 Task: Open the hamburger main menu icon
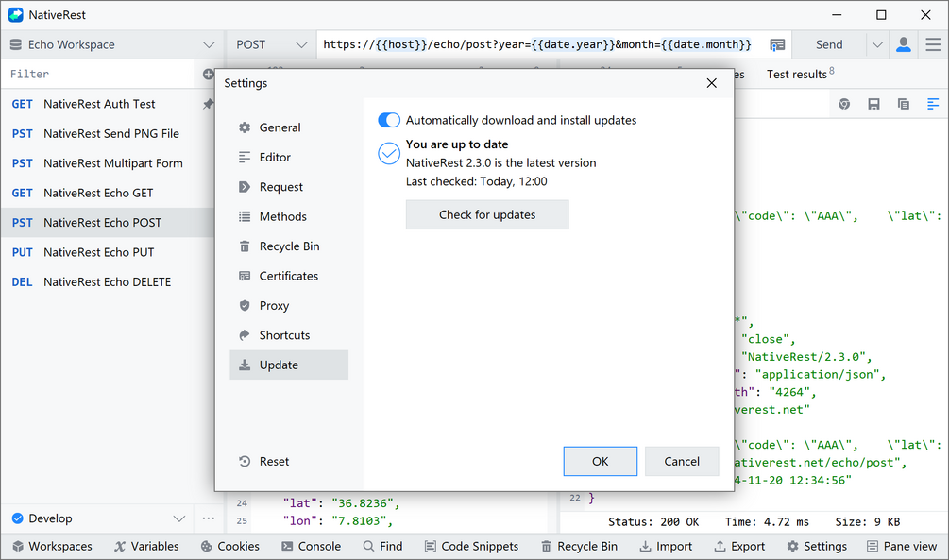[933, 44]
